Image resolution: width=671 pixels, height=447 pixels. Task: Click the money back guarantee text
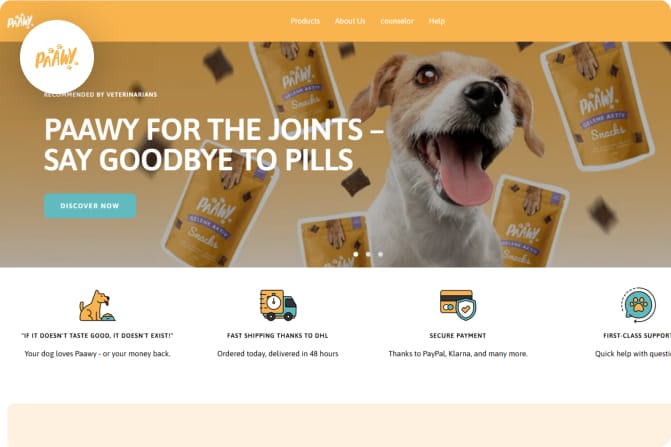point(97,354)
